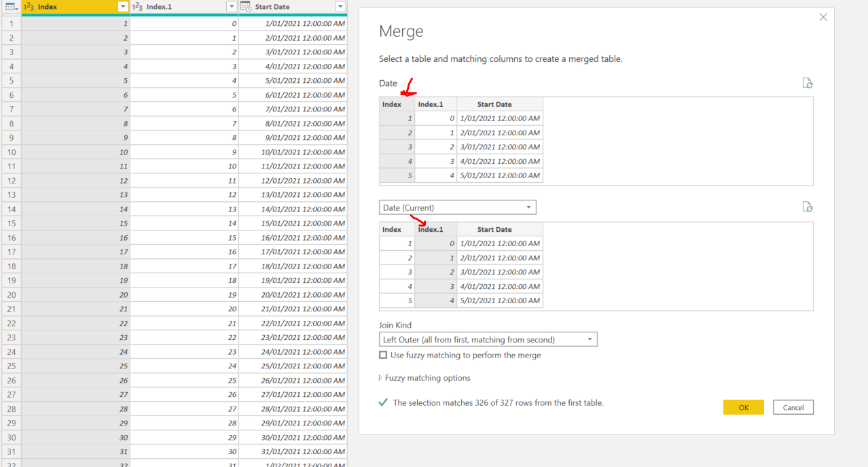
Task: Enable Use fuzzy matching to perform the merge
Action: tap(383, 356)
